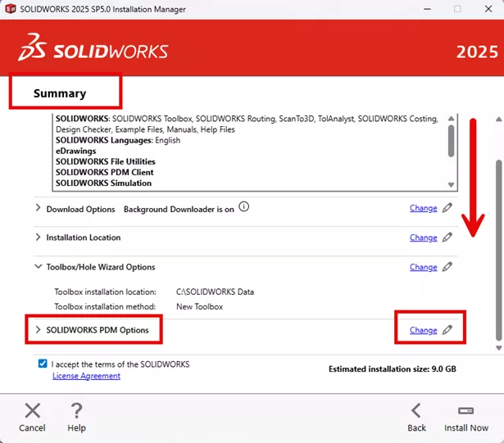This screenshot has width=504, height=443.
Task: Close the Installation Manager window
Action: [x=488, y=9]
